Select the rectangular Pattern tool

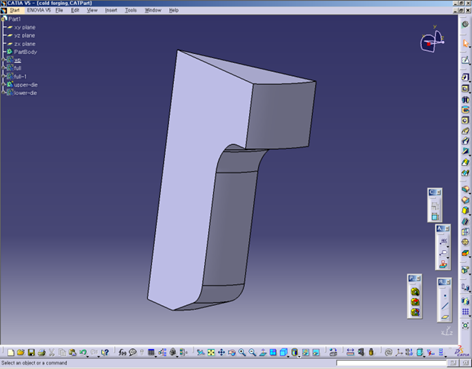click(465, 312)
